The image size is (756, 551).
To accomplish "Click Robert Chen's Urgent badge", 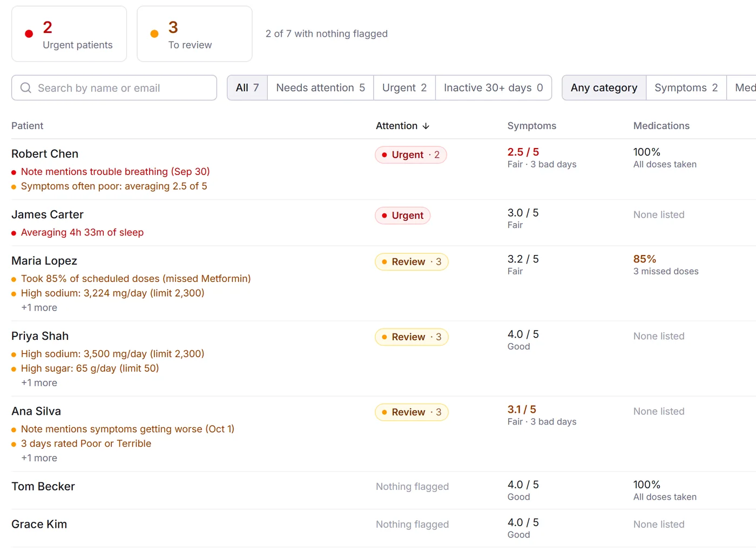I will [x=411, y=154].
